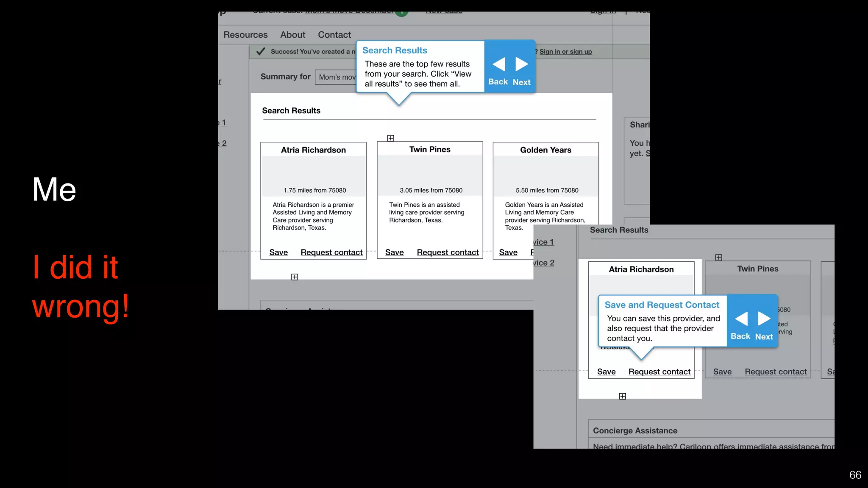Screen dimensions: 868x488
Task: Open the About menu item
Action: (x=292, y=35)
